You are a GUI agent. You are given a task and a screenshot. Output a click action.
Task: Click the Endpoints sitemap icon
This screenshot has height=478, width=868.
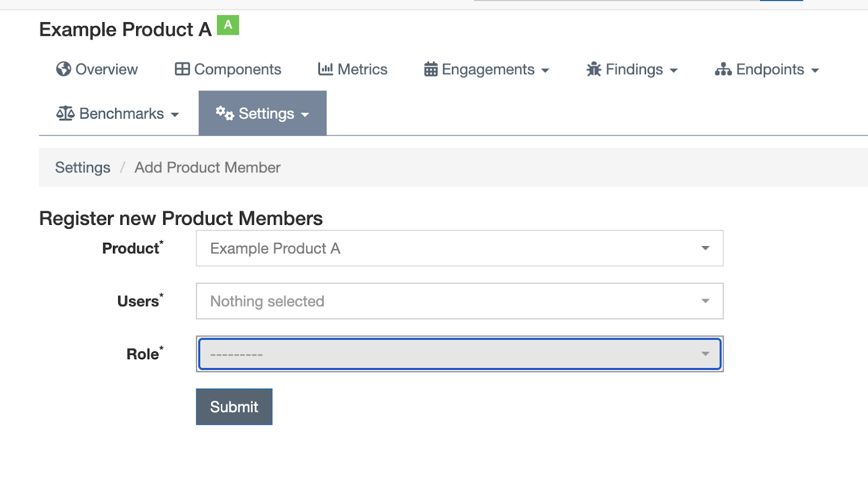click(x=723, y=69)
